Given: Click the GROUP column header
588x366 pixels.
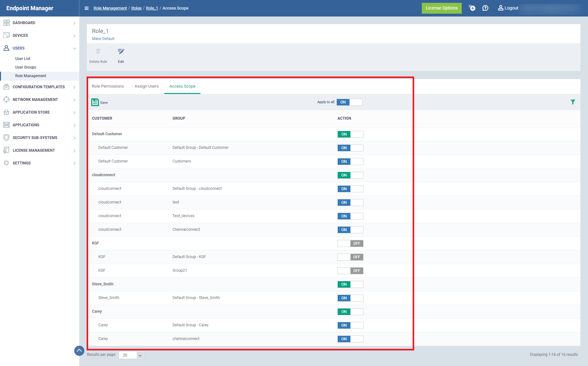Looking at the screenshot, I should click(179, 118).
